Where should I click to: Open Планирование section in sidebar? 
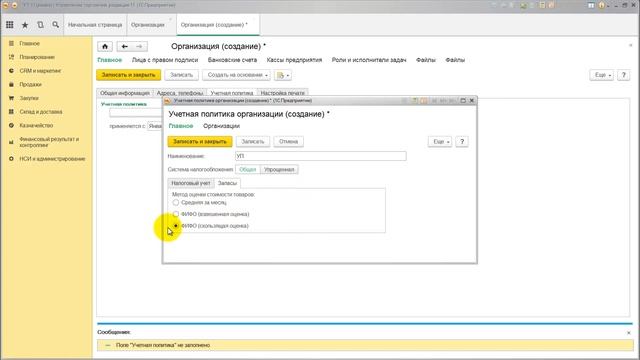click(x=37, y=57)
